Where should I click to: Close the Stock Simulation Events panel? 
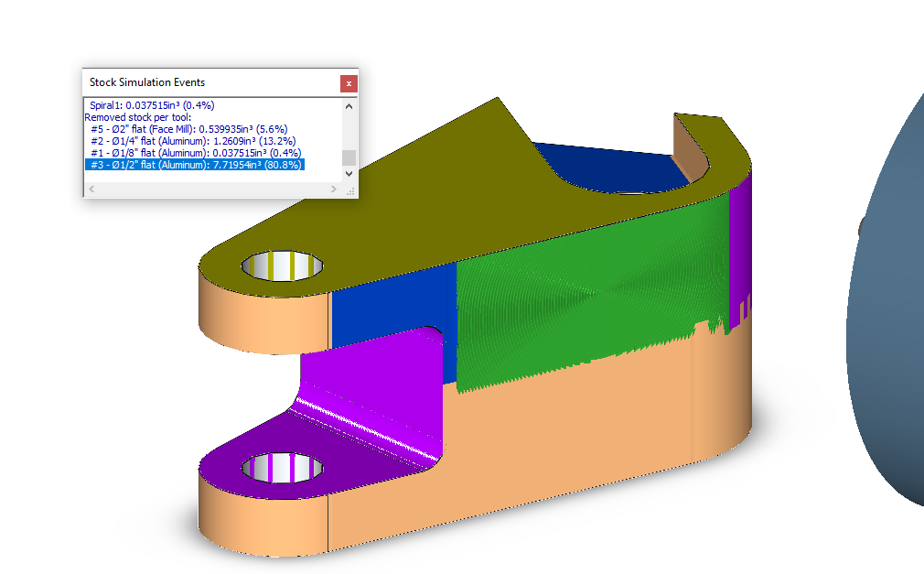pos(349,84)
